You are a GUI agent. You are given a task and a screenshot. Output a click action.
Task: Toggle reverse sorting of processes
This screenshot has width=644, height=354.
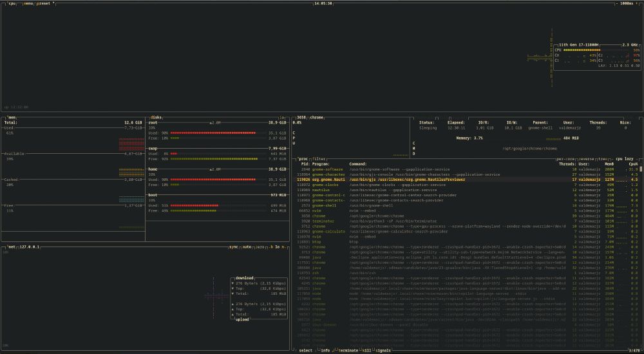point(586,158)
